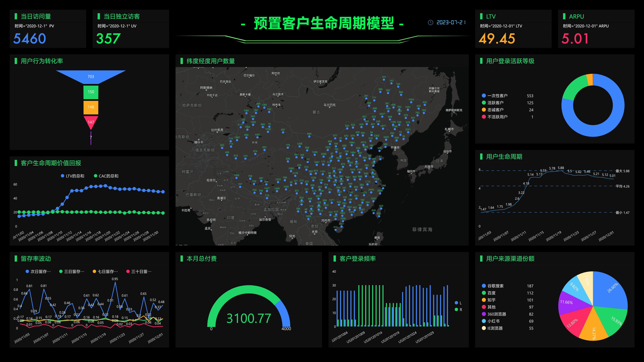Click the 3100.77 gauge value
The width and height of the screenshot is (644, 362).
pyautogui.click(x=249, y=318)
